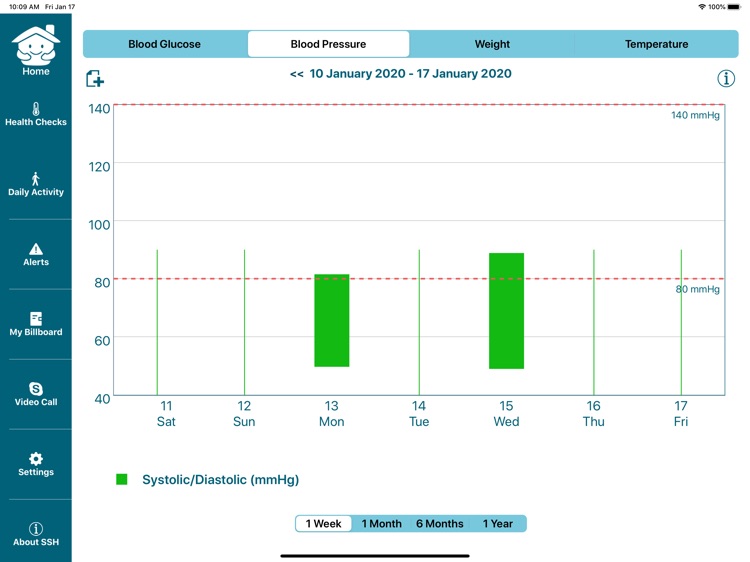Tap the Monday 13 green bar
Viewport: 750px width, 562px height.
(x=331, y=320)
